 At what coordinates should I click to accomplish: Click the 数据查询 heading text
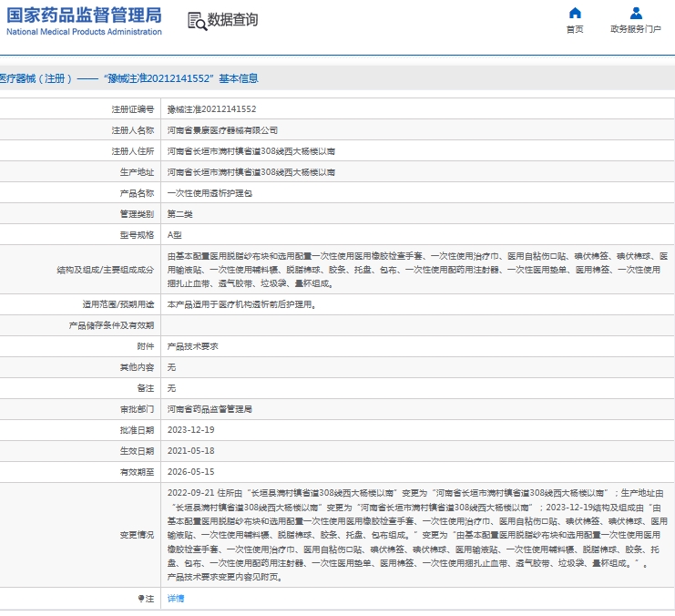(x=232, y=19)
